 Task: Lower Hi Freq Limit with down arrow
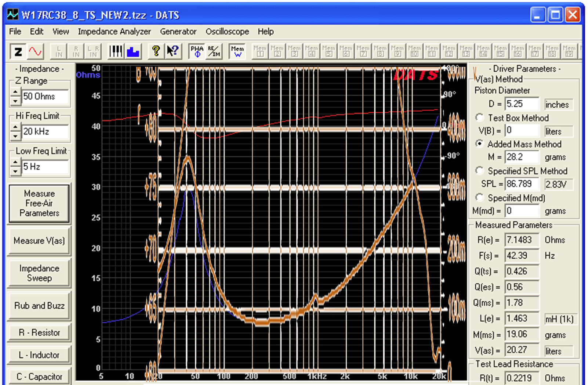[x=15, y=136]
